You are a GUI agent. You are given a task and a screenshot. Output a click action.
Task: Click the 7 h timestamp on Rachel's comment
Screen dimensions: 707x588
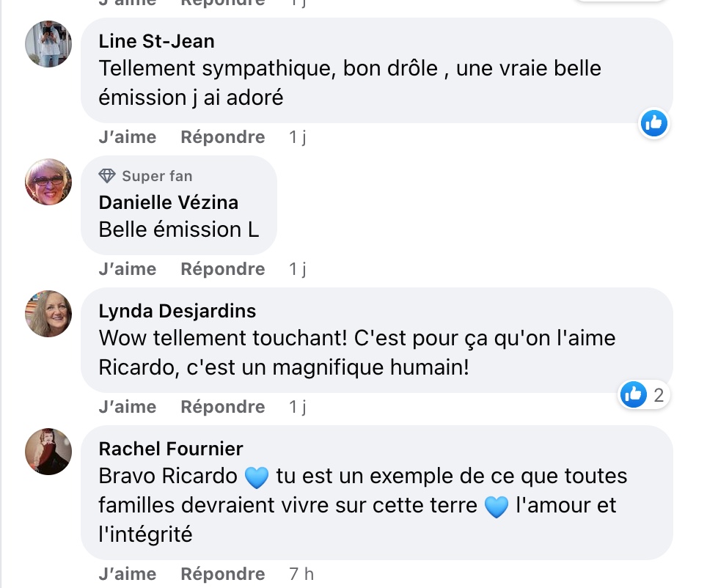coord(301,574)
